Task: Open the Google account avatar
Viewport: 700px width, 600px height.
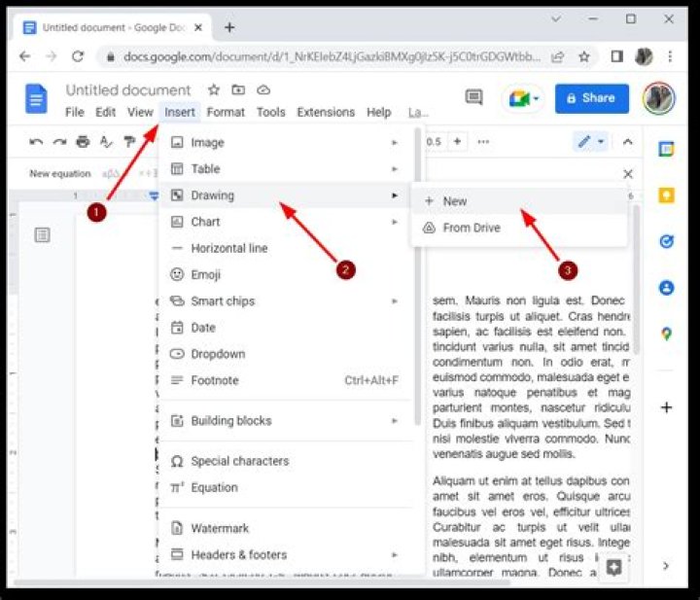Action: pyautogui.click(x=659, y=98)
